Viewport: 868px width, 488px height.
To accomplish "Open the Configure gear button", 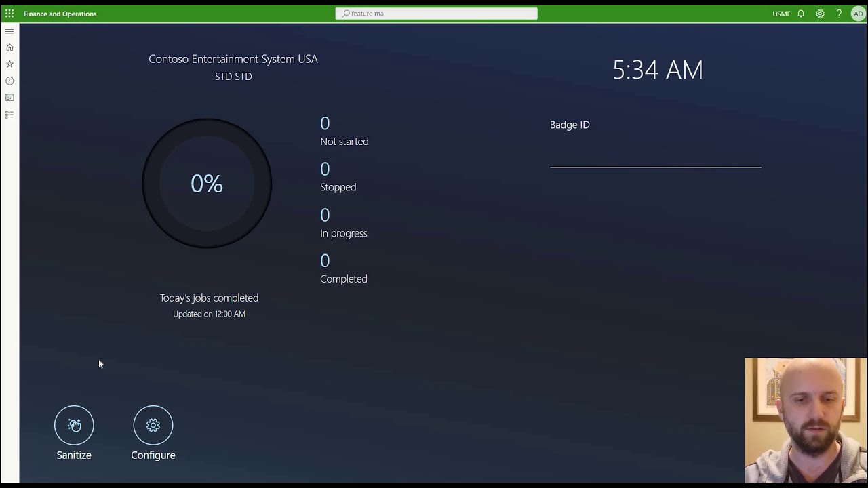I will [153, 425].
